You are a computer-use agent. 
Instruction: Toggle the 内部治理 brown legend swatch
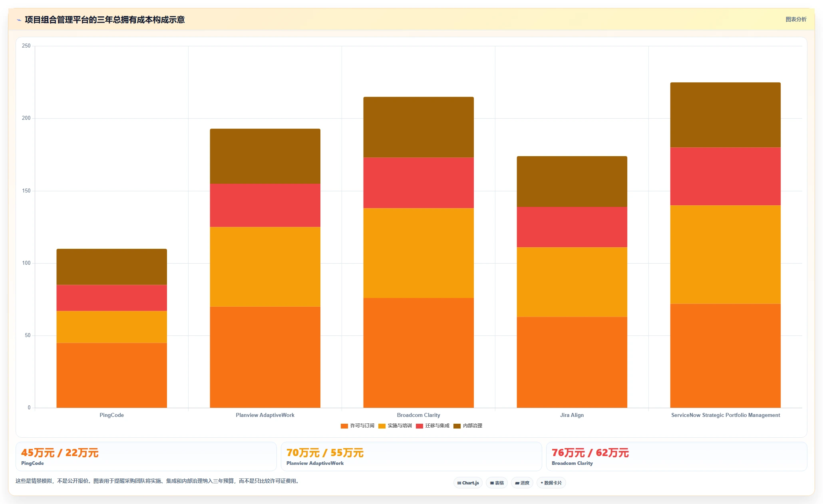coord(457,426)
